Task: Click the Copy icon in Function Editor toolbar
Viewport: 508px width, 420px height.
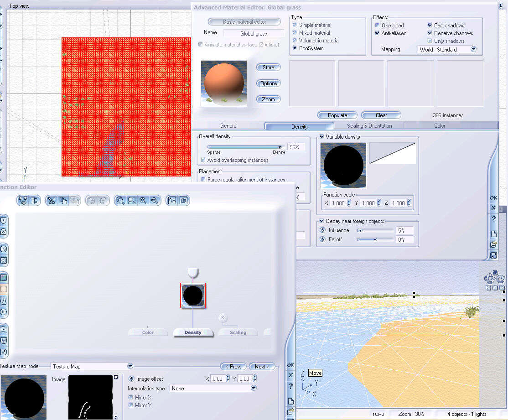Action: click(63, 200)
